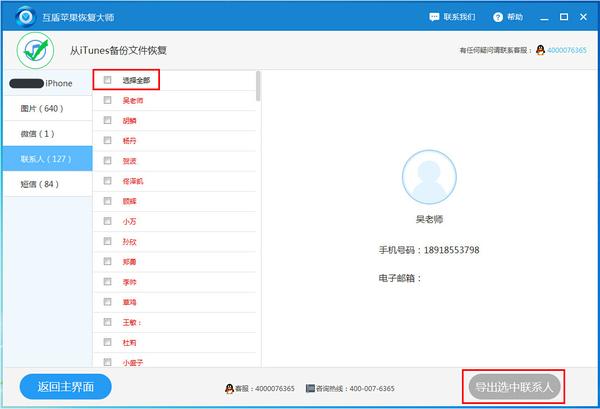This screenshot has width=600, height=409.
Task: Check the box next to 吴老师
Action: tap(108, 100)
